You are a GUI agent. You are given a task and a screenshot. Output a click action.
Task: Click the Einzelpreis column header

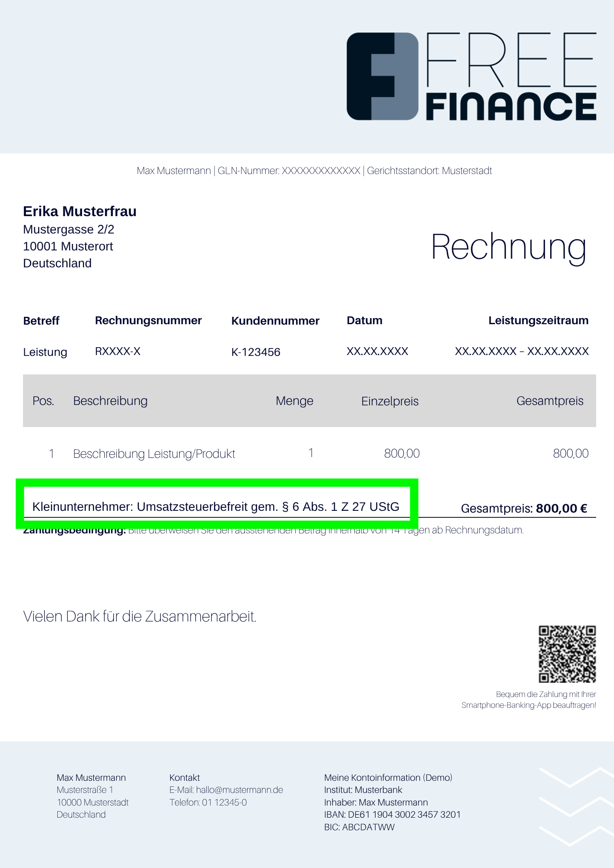click(x=390, y=401)
